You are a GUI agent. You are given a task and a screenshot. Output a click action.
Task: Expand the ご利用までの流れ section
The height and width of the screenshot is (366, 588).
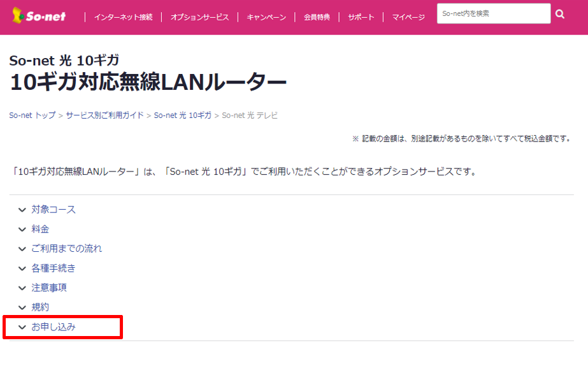tap(66, 249)
